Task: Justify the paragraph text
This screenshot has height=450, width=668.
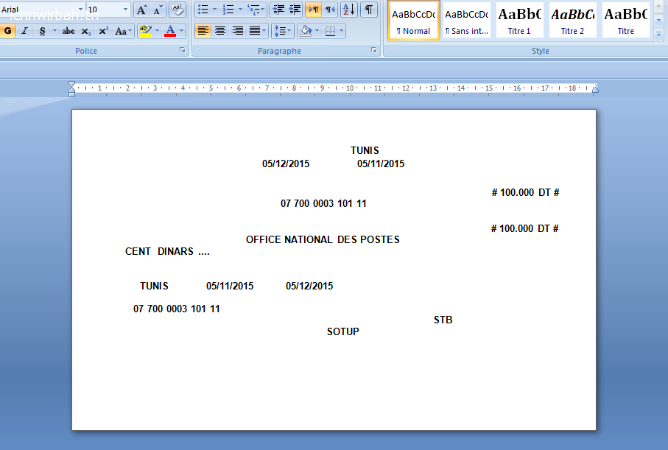Action: point(254,31)
